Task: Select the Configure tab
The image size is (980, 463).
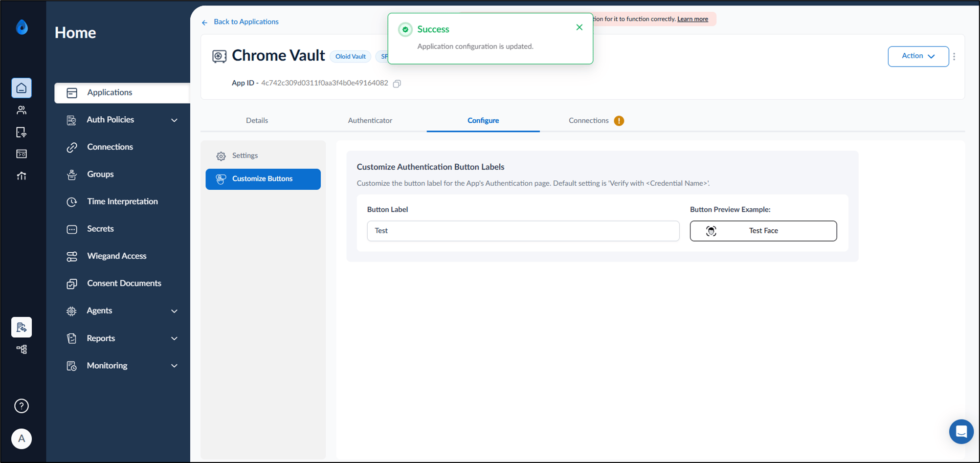Action: [x=483, y=120]
